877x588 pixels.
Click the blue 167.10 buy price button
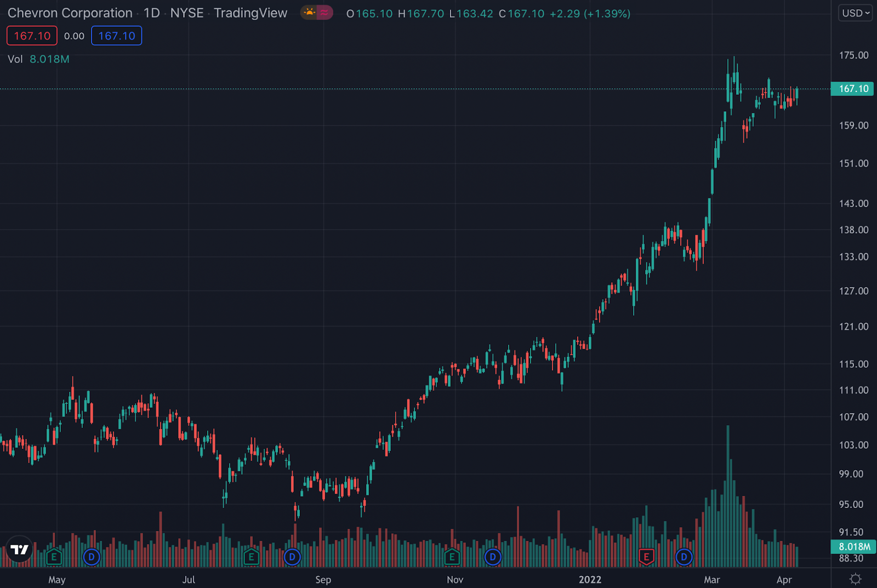coord(117,36)
